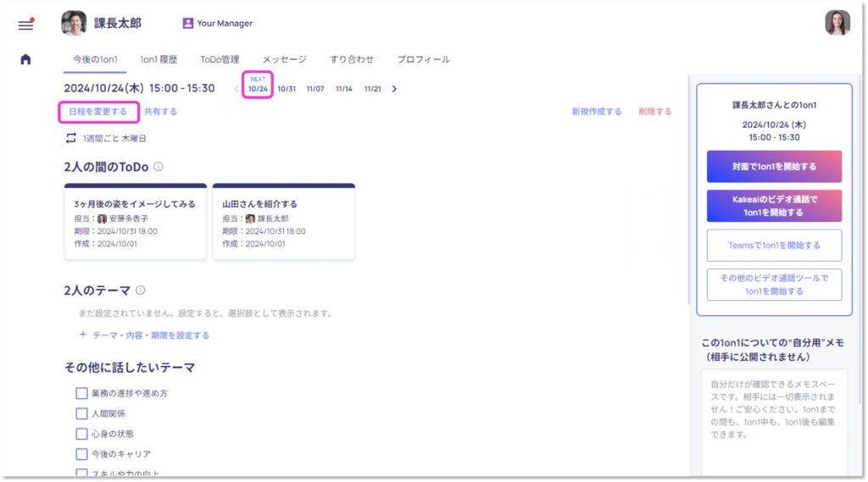Click 対面で1on1を開始する button

tap(775, 167)
